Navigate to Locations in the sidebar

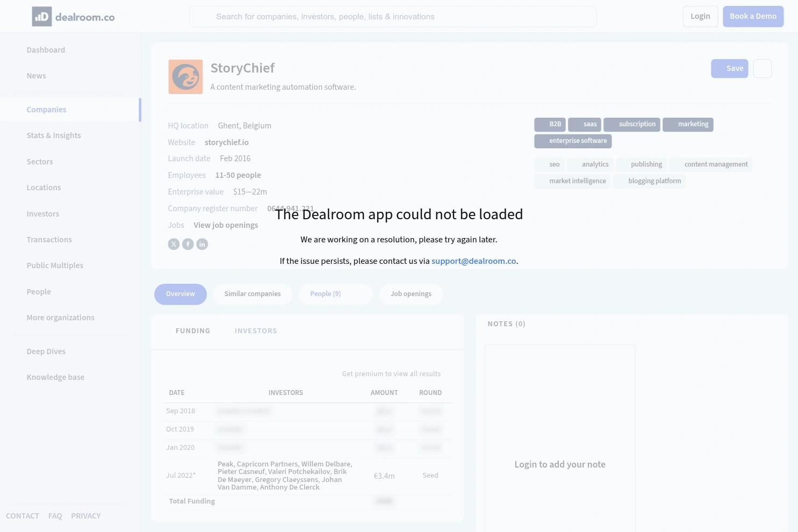[x=44, y=188]
